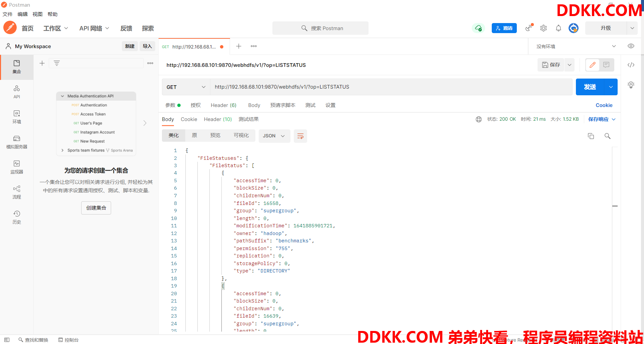644x344 pixels.
Task: Open the capture requests satellite icon
Action: [x=529, y=28]
